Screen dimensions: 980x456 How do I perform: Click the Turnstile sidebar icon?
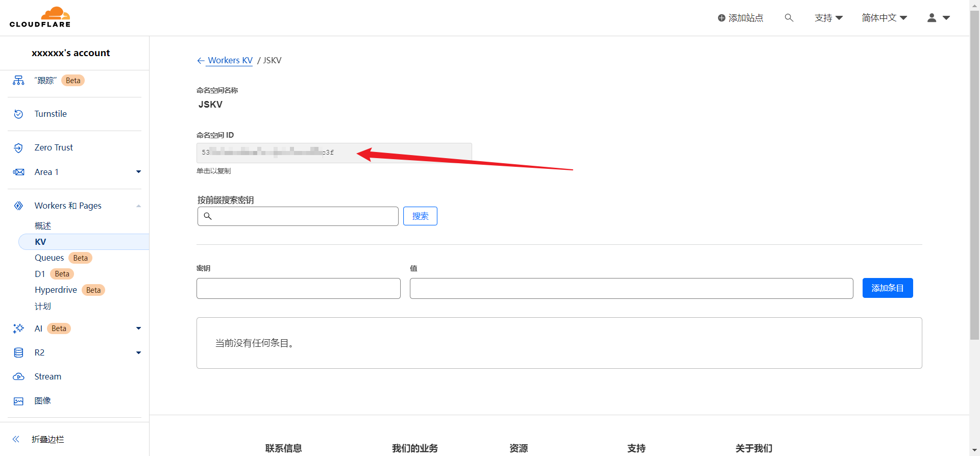click(x=18, y=114)
